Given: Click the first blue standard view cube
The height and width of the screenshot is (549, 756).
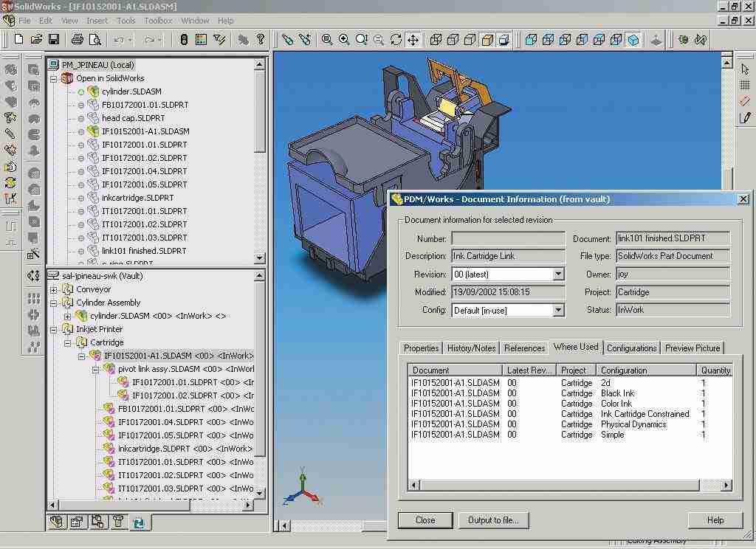Looking at the screenshot, I should [x=531, y=40].
